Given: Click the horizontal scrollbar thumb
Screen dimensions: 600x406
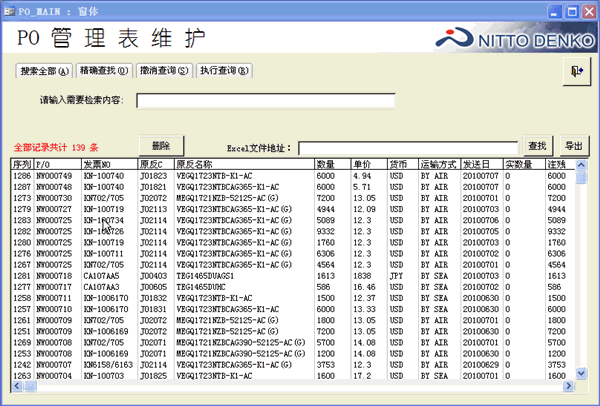Looking at the screenshot, I should pos(30,386).
